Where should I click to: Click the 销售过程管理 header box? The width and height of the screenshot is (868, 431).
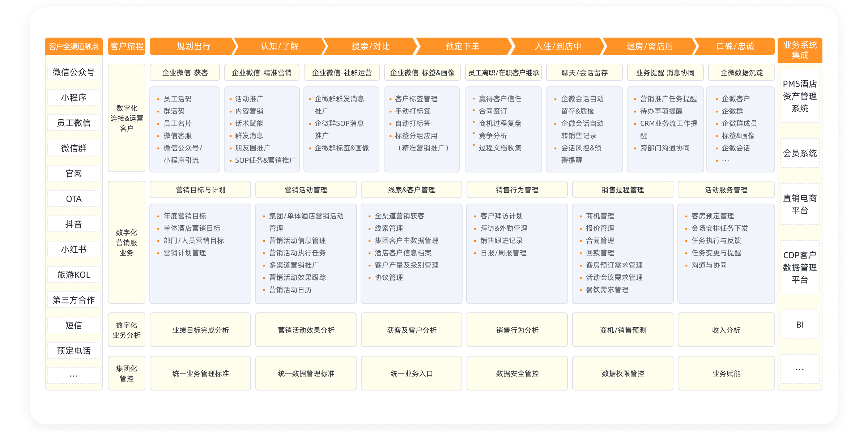pos(622,190)
